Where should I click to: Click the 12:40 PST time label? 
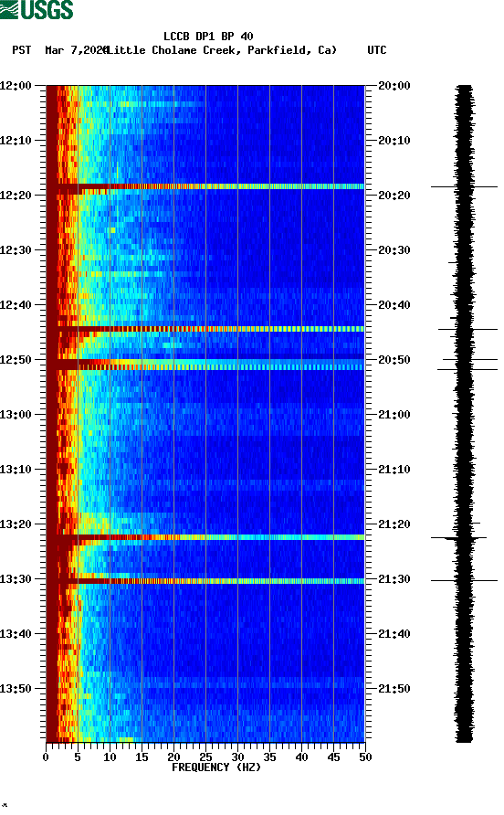(x=16, y=304)
